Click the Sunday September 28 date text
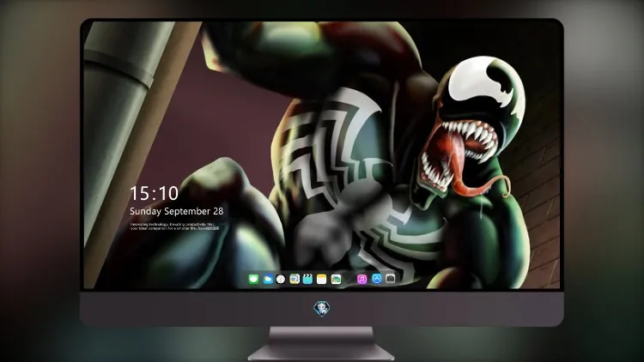The image size is (644, 362). (177, 211)
